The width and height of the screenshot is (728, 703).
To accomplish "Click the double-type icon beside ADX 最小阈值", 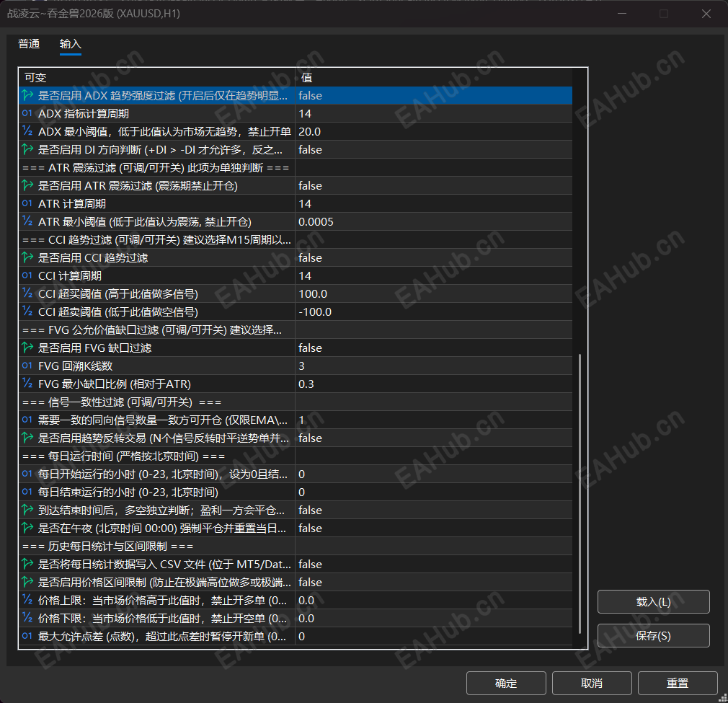I will [x=27, y=131].
